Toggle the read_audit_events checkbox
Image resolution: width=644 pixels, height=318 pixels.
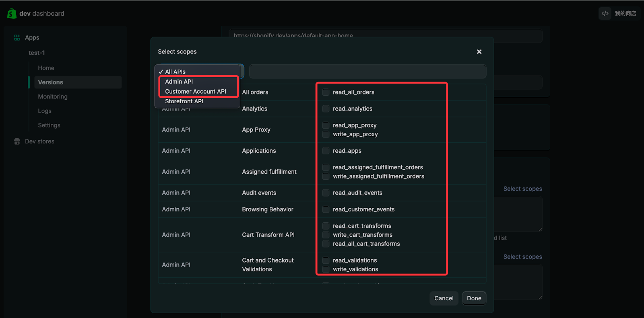[326, 193]
